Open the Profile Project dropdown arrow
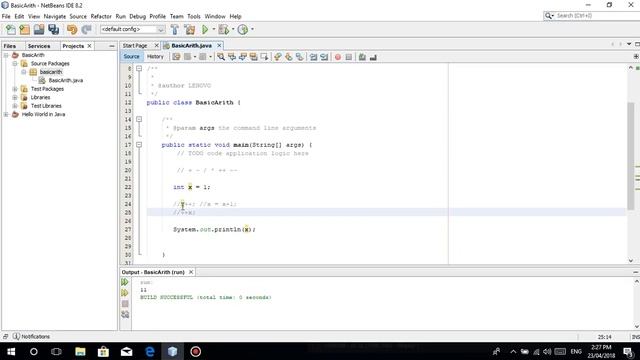 click(x=252, y=29)
